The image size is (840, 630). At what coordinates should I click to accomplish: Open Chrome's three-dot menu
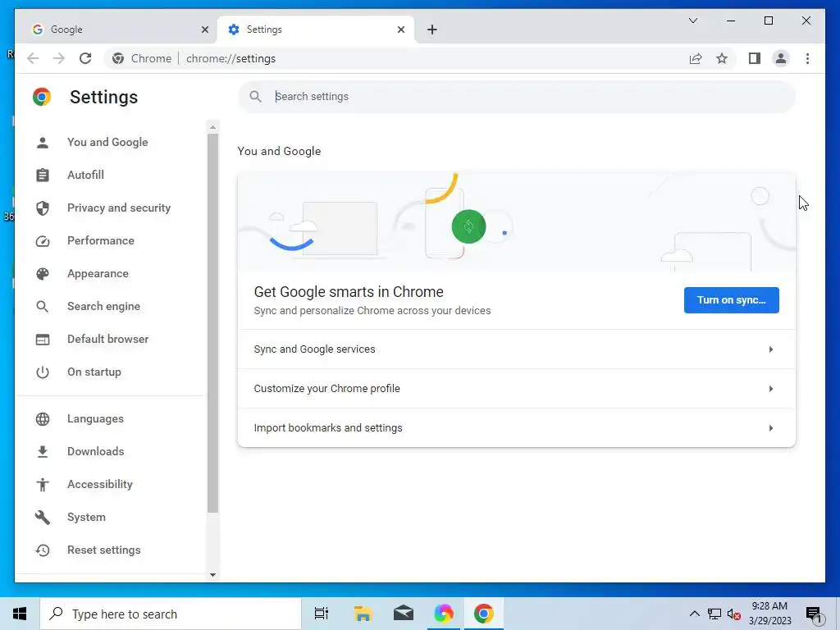(x=807, y=58)
